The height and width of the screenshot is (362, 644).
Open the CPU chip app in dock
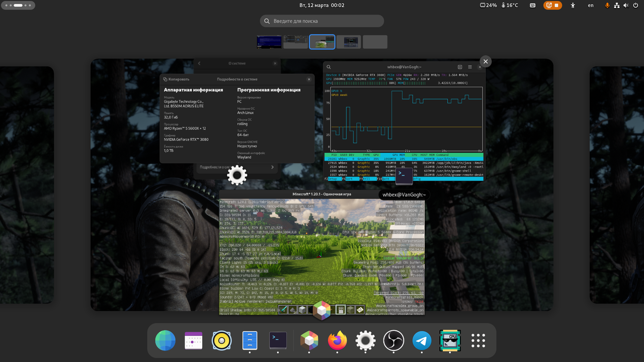pyautogui.click(x=450, y=340)
